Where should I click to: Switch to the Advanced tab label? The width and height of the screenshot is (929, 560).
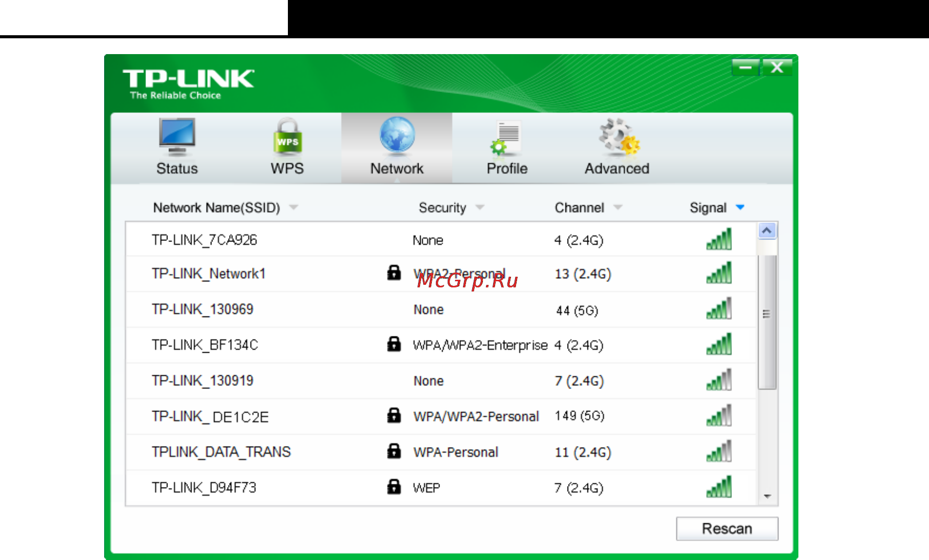tap(617, 168)
